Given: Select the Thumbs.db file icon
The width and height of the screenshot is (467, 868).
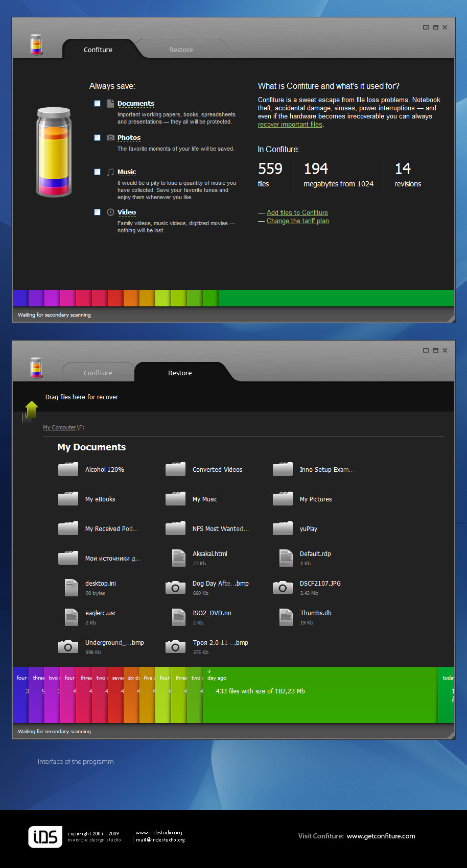Looking at the screenshot, I should 286,617.
